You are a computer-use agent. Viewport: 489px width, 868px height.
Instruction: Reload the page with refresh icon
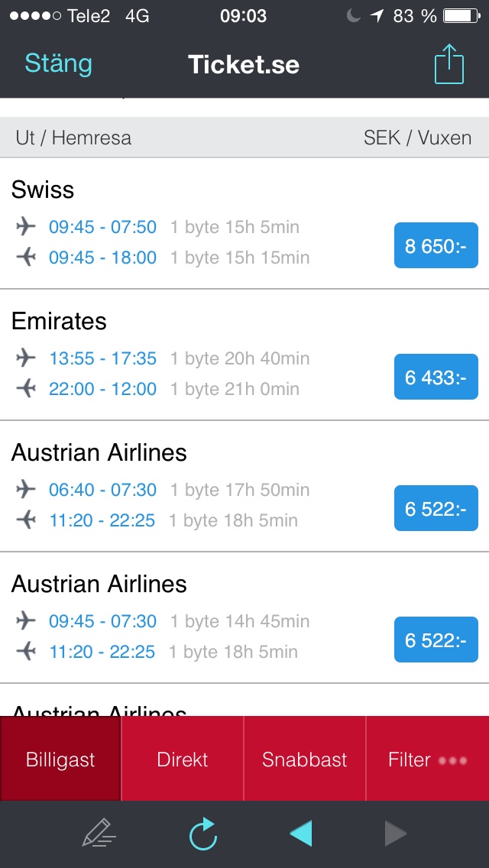(203, 834)
